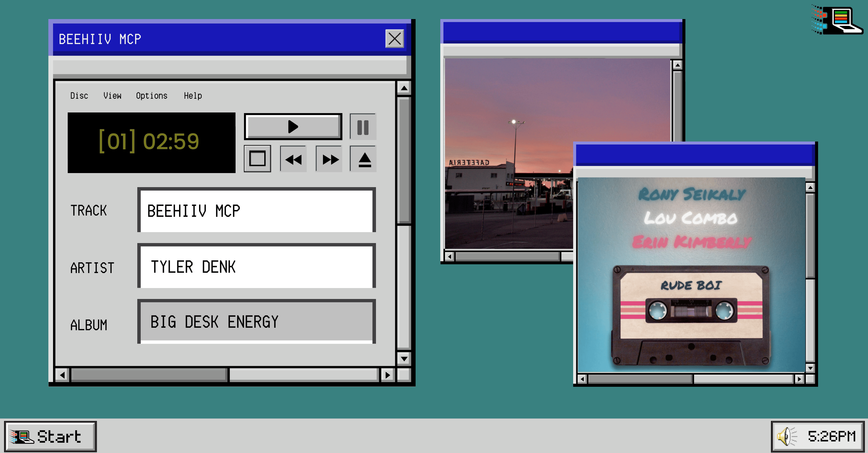Open the Help menu
Image resolution: width=868 pixels, height=453 pixels.
pos(193,96)
